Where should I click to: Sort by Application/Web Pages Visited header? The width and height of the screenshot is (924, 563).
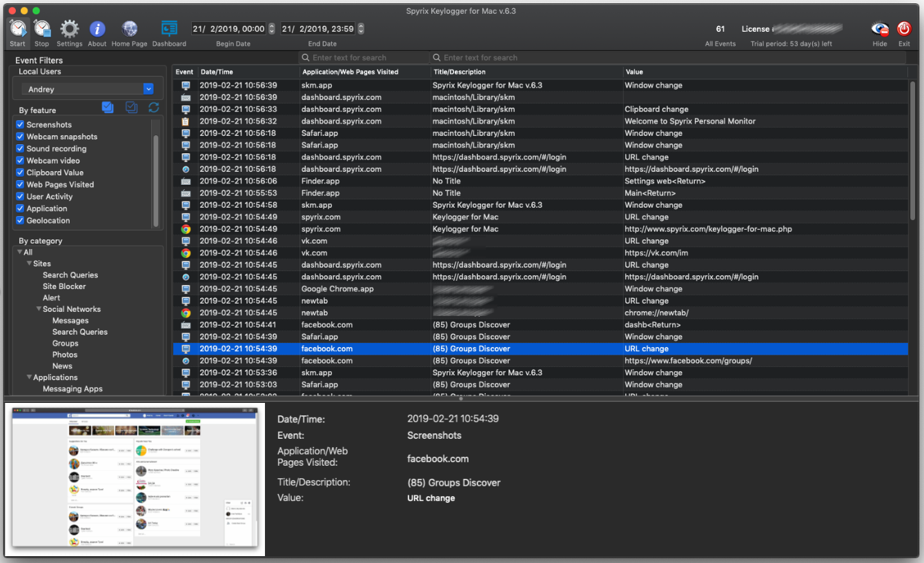(x=365, y=72)
